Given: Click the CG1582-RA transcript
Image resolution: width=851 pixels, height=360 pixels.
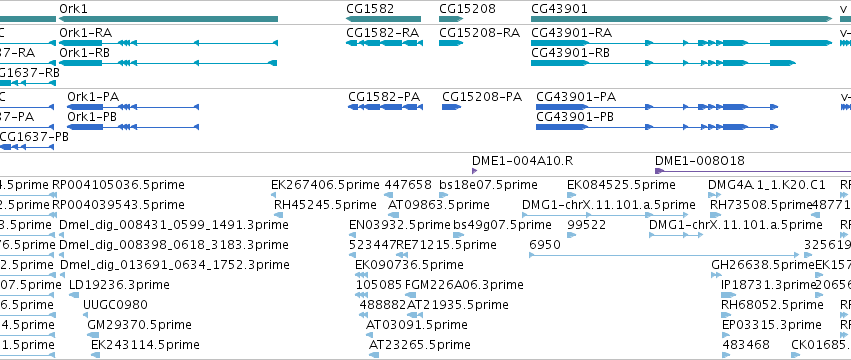Looking at the screenshot, I should 383,43.
